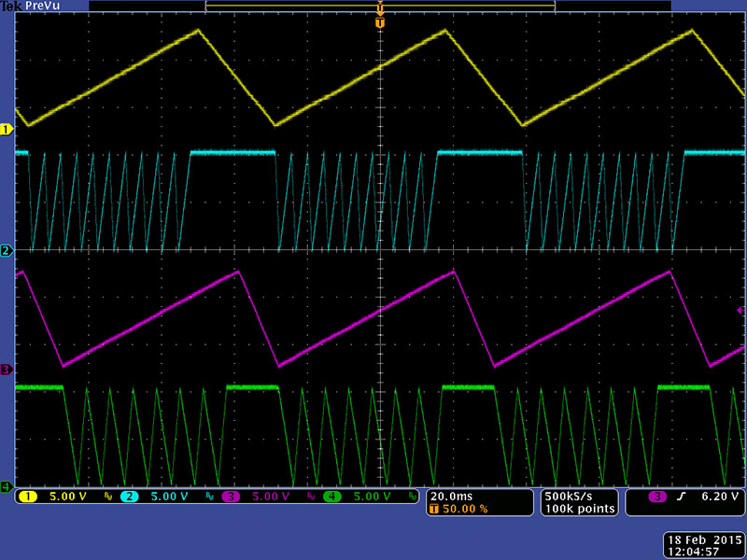Click the 18 Feb 2015 date readout
The image size is (747, 560).
pyautogui.click(x=705, y=540)
